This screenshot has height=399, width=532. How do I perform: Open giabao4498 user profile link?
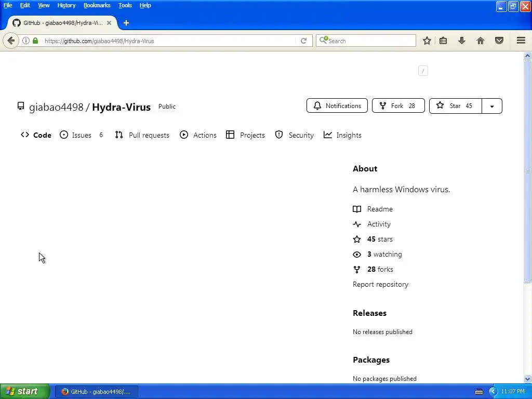(56, 107)
